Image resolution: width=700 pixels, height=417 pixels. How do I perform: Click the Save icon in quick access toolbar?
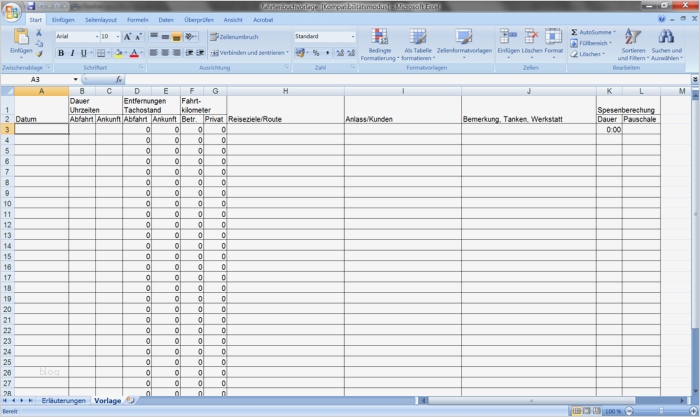pos(30,6)
